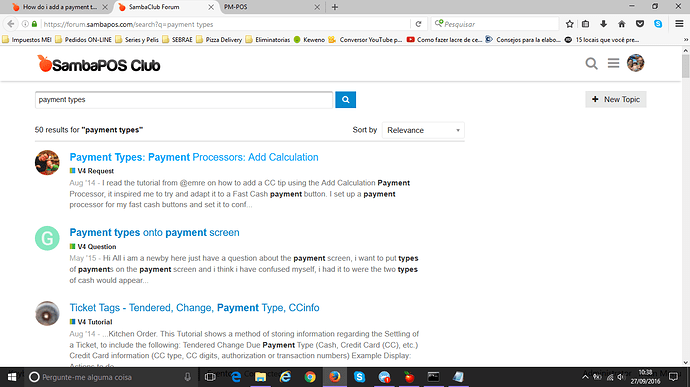Screen dimensions: 690x387
Task: Click the first result's author avatar
Action: [x=47, y=162]
